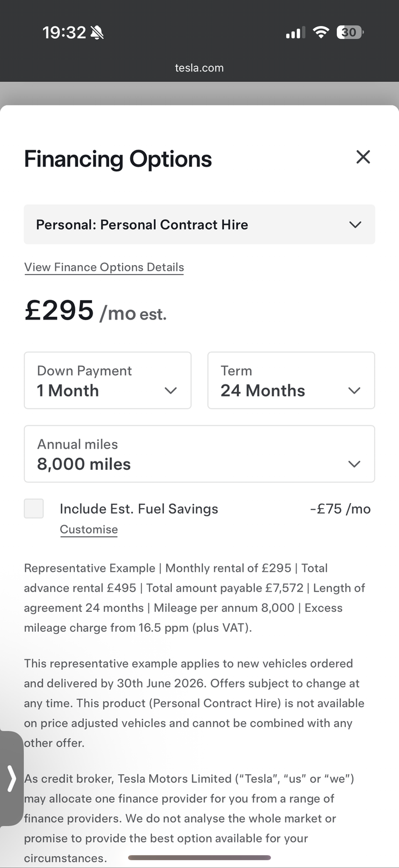This screenshot has width=399, height=868.
Task: Tap the -£75 /mo fuel savings amount
Action: 340,509
